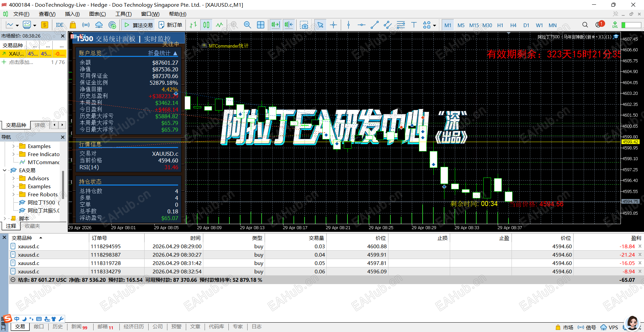The width and height of the screenshot is (644, 332).
Task: Expand the Examples folder under indicators
Action: [x=13, y=146]
